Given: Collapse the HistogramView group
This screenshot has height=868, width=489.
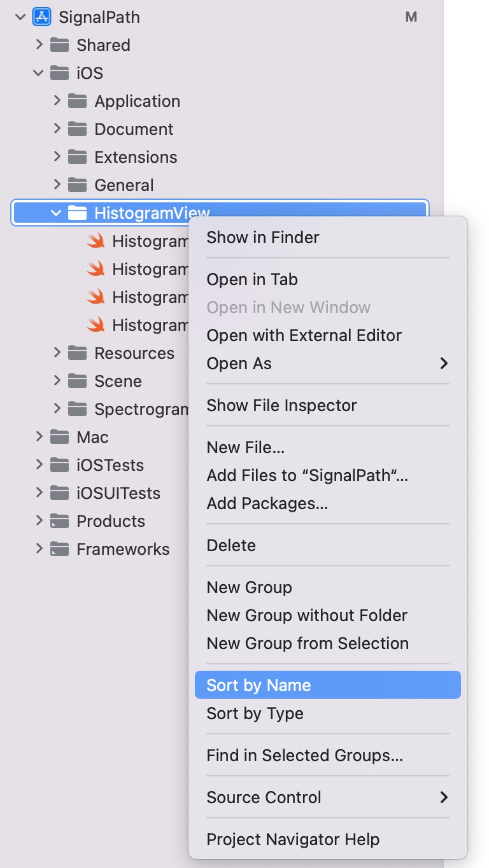Looking at the screenshot, I should (x=57, y=213).
